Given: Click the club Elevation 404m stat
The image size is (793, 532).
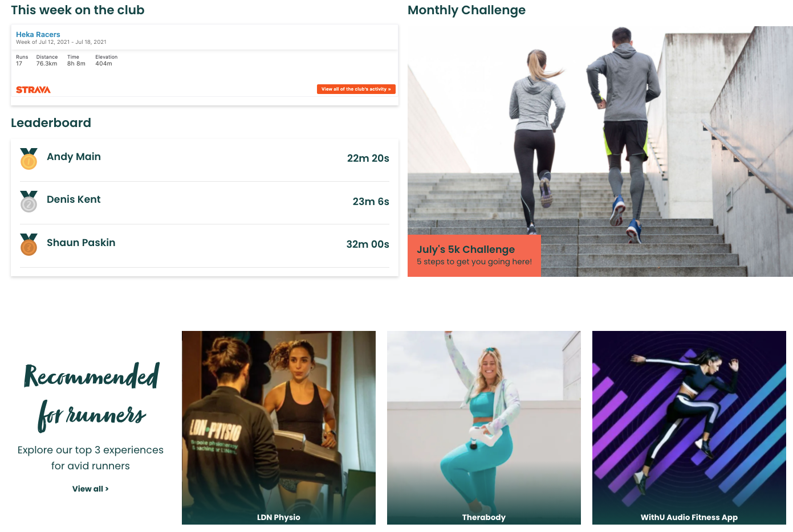Looking at the screenshot, I should 106,60.
